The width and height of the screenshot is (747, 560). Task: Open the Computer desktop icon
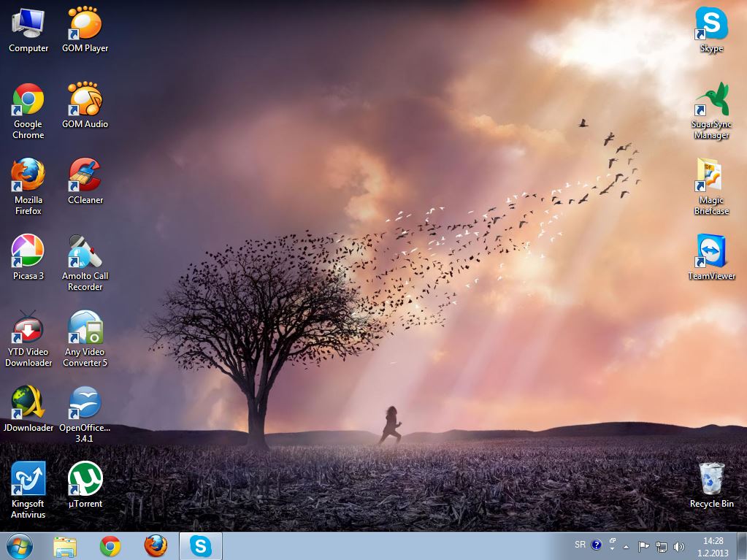tap(28, 29)
